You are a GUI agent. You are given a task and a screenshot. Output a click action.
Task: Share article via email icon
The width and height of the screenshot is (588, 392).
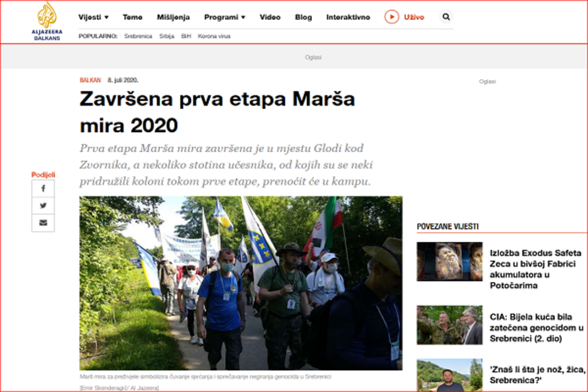point(43,223)
